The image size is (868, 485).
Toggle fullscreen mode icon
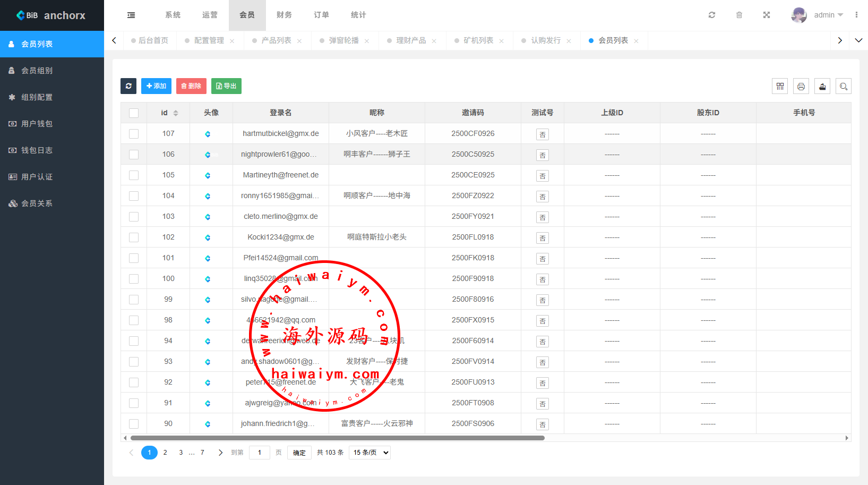(767, 15)
